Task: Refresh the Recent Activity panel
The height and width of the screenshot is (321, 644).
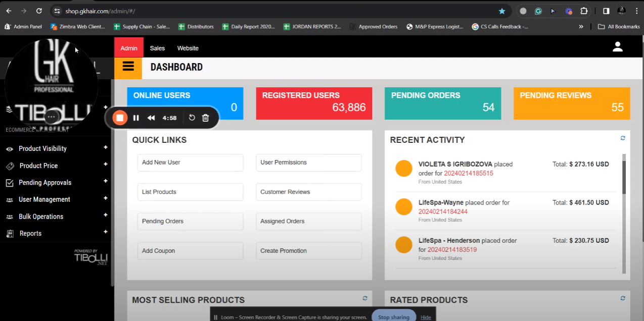Action: pyautogui.click(x=623, y=138)
